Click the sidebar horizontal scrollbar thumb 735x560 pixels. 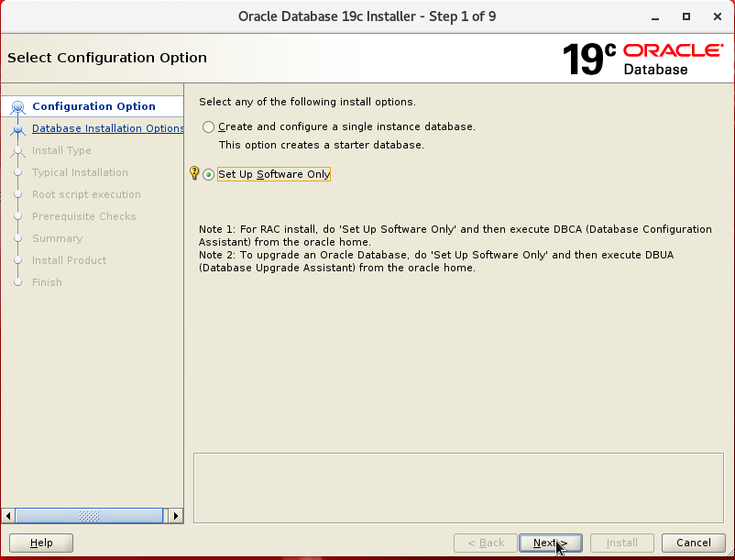[x=89, y=515]
